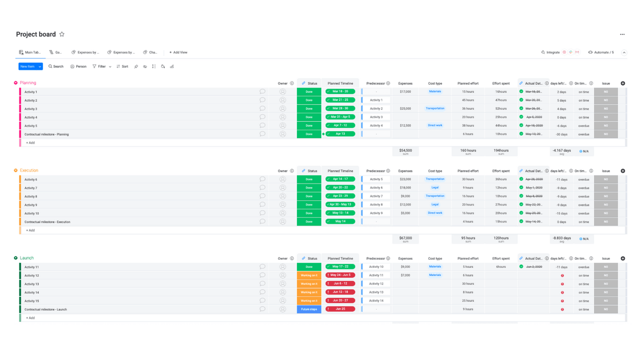
Task: Click the orange Working on it status for Activity 12
Action: tap(309, 275)
